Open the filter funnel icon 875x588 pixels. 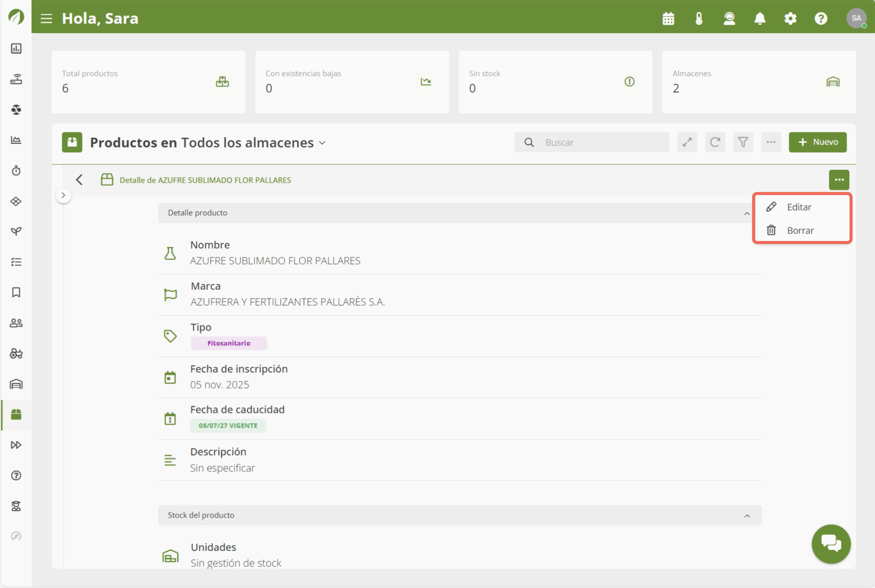tap(743, 142)
